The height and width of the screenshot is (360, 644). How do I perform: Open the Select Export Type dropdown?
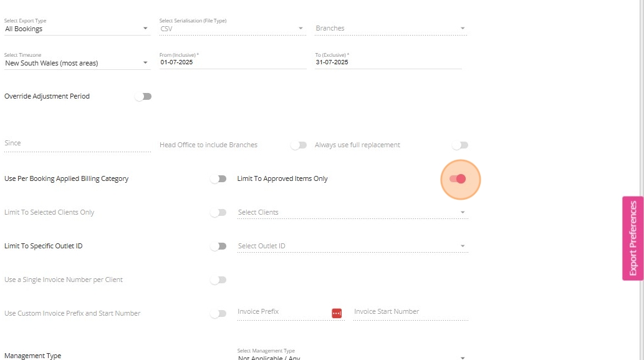click(77, 29)
